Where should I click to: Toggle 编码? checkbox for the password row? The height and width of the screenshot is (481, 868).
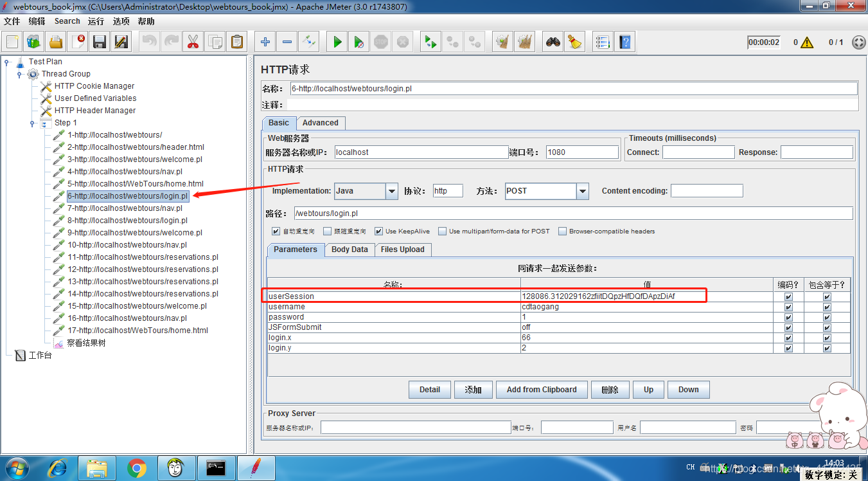pyautogui.click(x=788, y=317)
